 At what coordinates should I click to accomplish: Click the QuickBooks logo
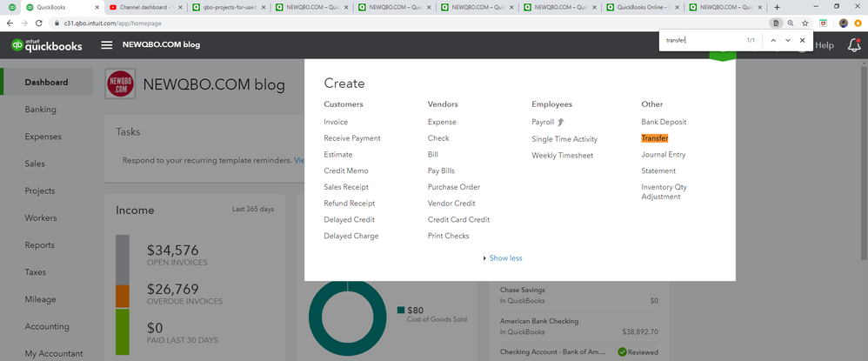click(x=45, y=45)
